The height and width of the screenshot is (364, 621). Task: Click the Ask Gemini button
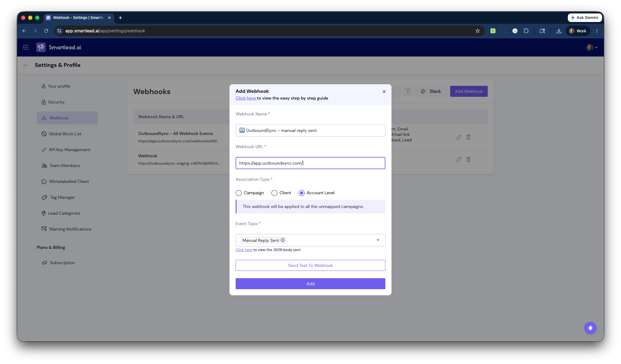click(x=584, y=18)
